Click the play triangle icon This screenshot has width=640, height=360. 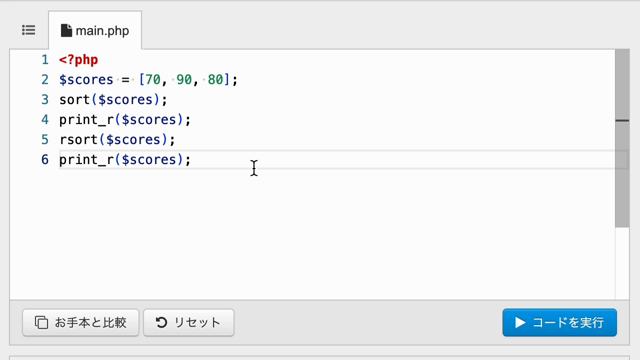[x=520, y=322]
